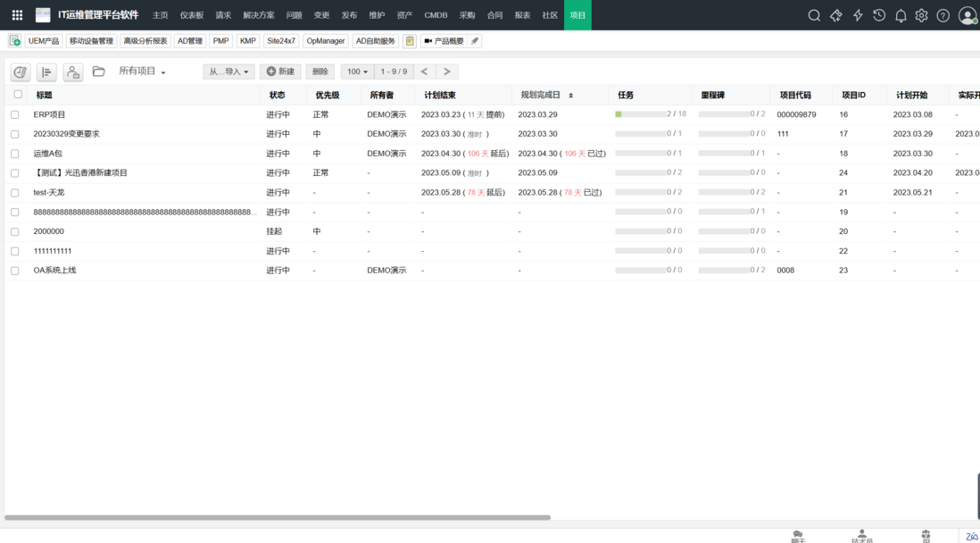Select the 项目 tab
980x543 pixels.
[577, 15]
